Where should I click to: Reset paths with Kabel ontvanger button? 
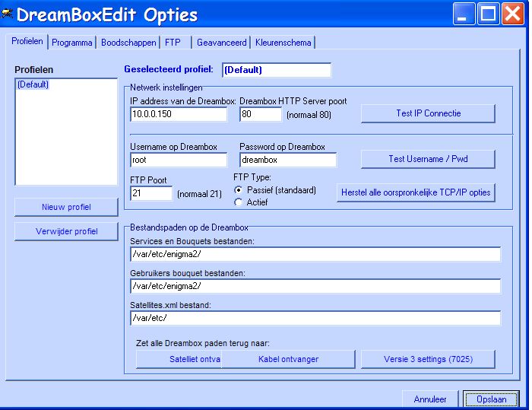click(x=288, y=359)
